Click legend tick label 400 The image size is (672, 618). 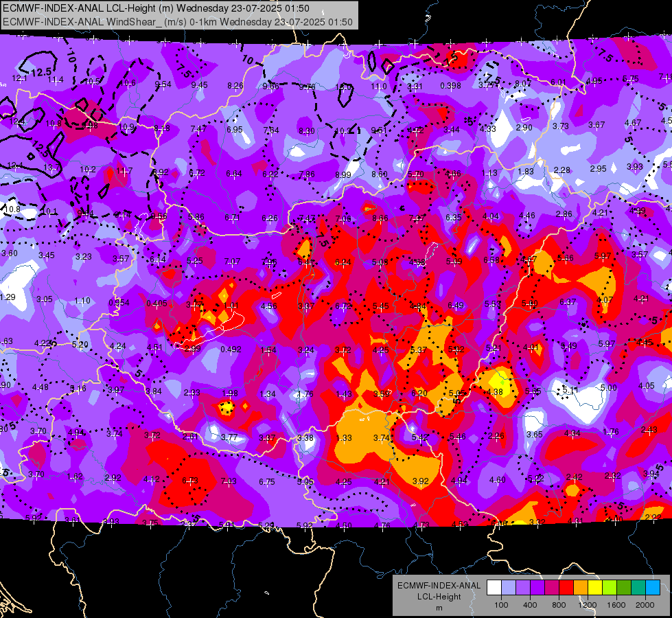tap(530, 605)
